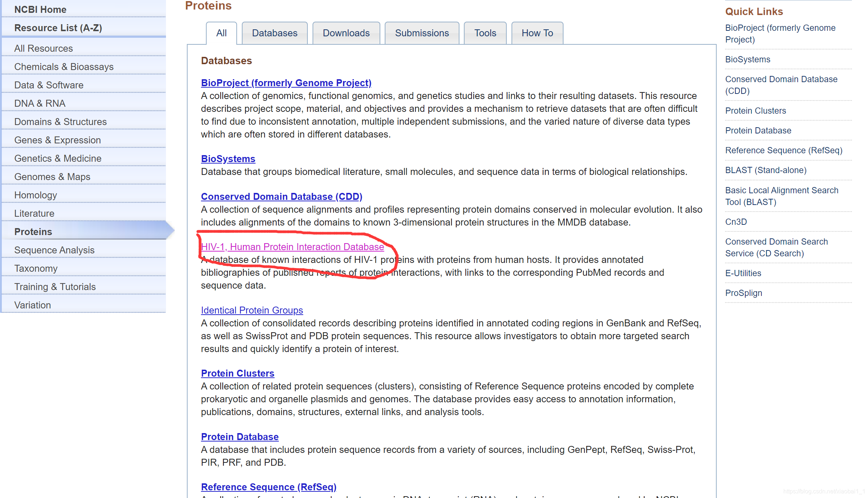
Task: Click BLAST (Stand-alone) quick link
Action: (766, 170)
